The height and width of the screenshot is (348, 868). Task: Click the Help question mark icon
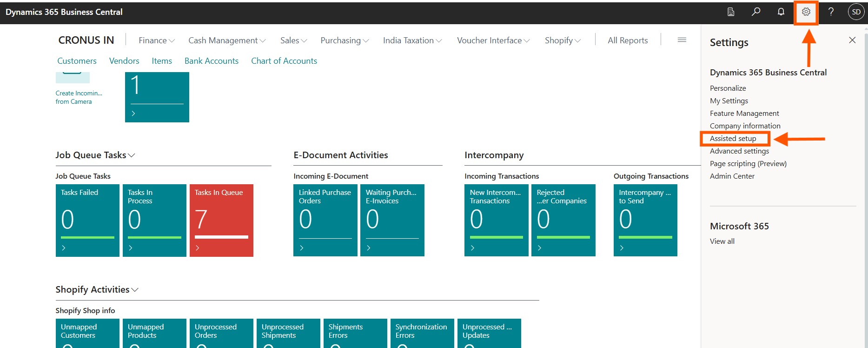click(x=831, y=12)
